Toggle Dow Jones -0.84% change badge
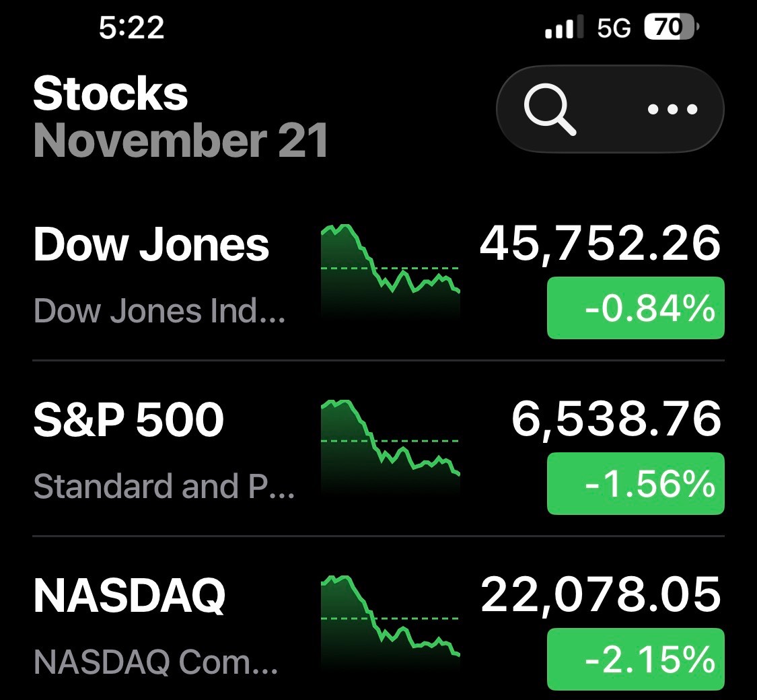This screenshot has width=757, height=700. click(x=635, y=308)
